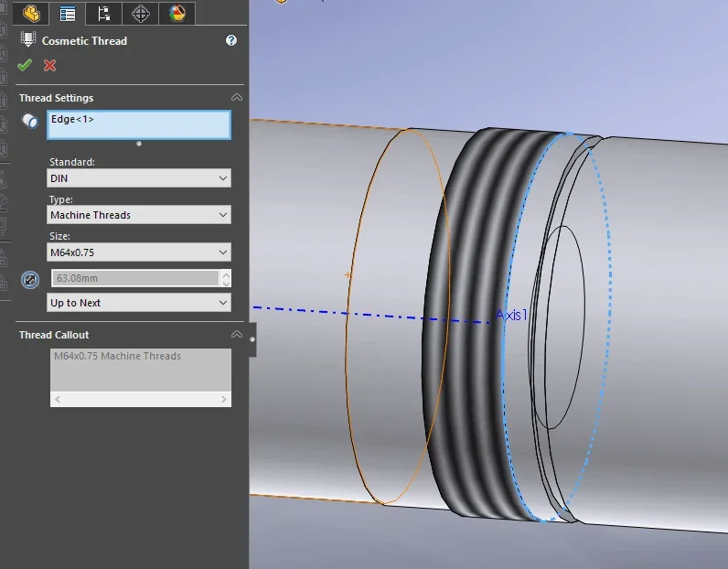Open the DimXpertManager crosshair tab
Image resolution: width=728 pixels, height=569 pixels.
click(141, 14)
